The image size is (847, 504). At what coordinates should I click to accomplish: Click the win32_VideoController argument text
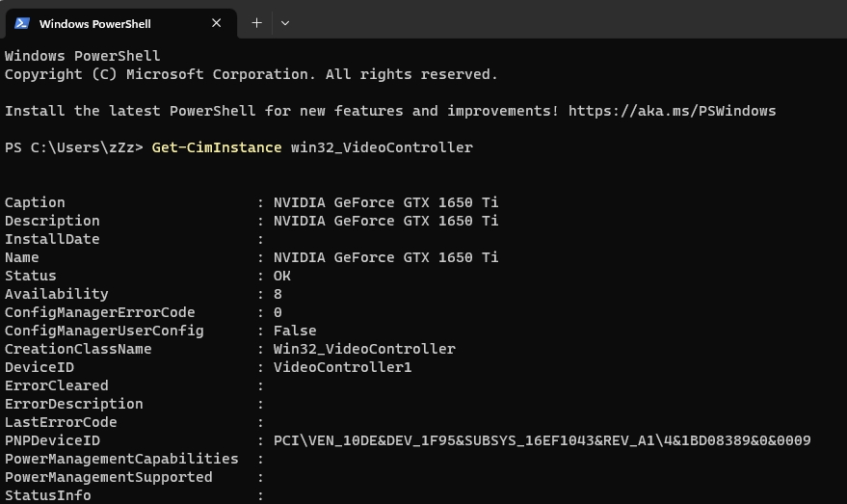[x=382, y=147]
